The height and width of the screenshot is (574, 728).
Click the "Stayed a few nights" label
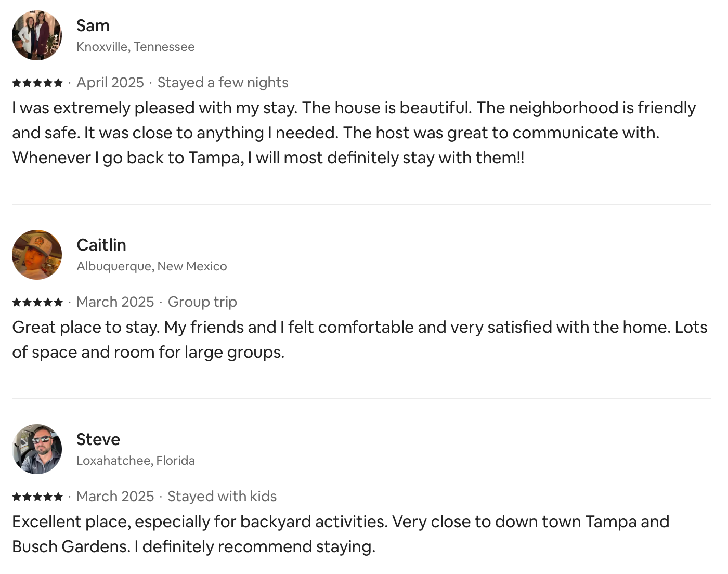coord(223,83)
